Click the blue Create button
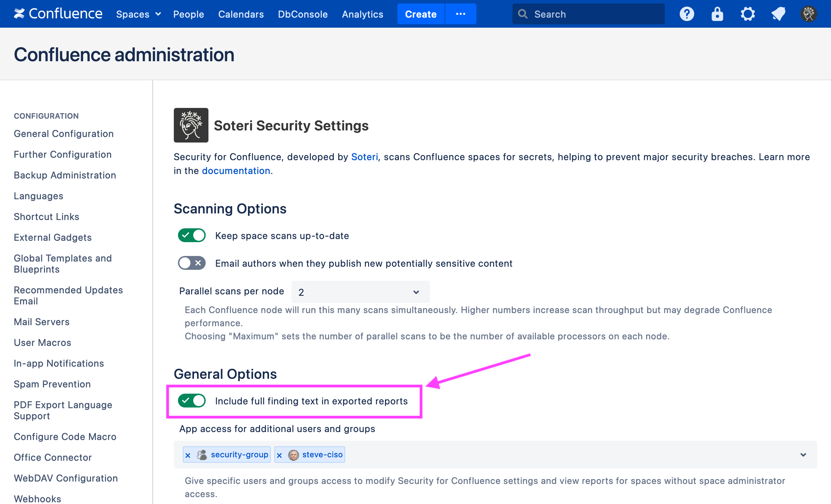 (x=420, y=14)
